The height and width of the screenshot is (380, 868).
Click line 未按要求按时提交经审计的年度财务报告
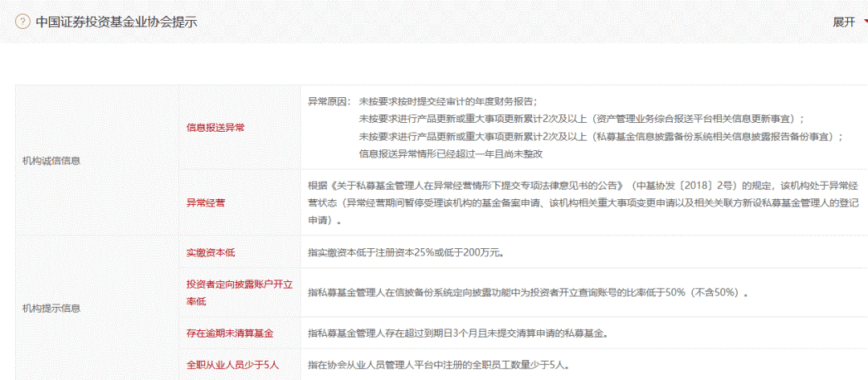point(448,102)
